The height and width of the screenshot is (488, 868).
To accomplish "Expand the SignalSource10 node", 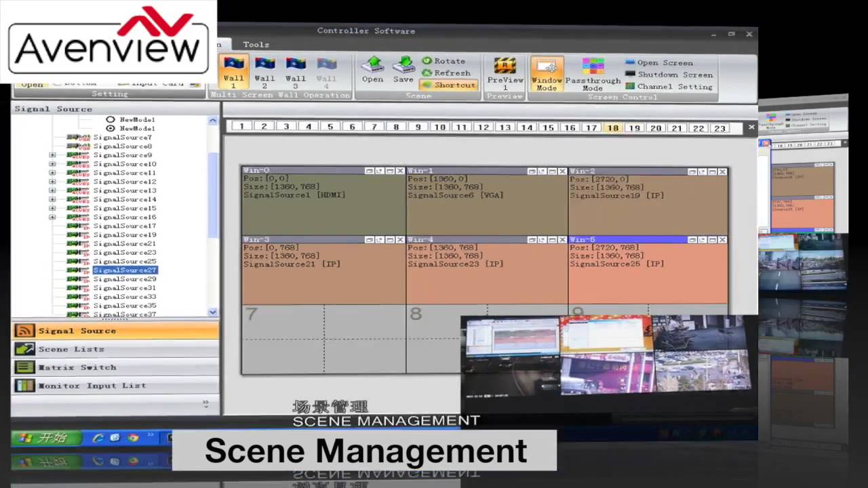I will tap(52, 164).
